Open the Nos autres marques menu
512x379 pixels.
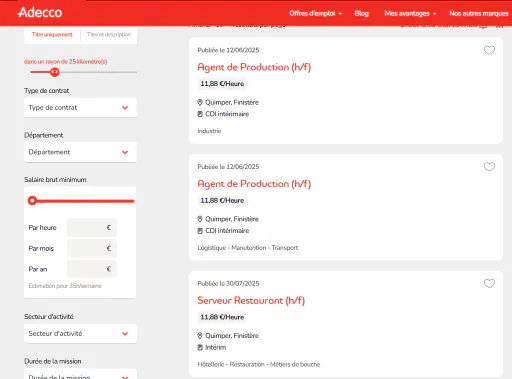pyautogui.click(x=479, y=13)
